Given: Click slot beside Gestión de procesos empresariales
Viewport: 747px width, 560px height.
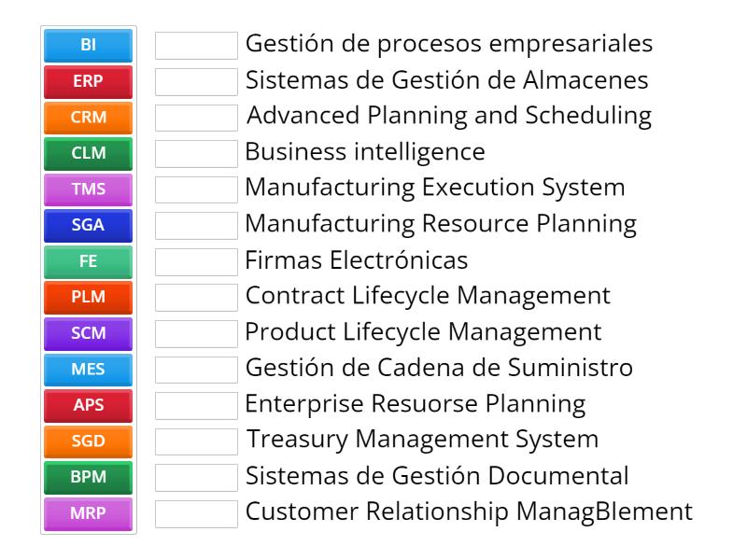Looking at the screenshot, I should pyautogui.click(x=196, y=45).
